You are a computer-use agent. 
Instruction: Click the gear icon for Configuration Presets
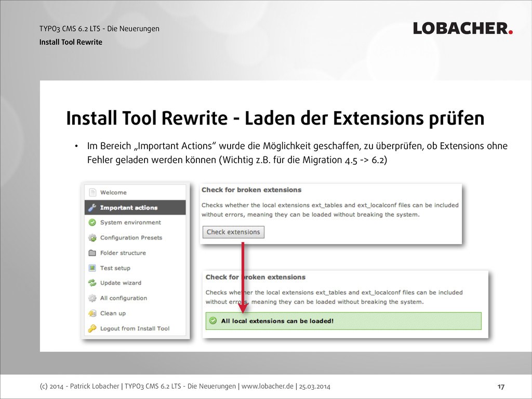coord(92,237)
